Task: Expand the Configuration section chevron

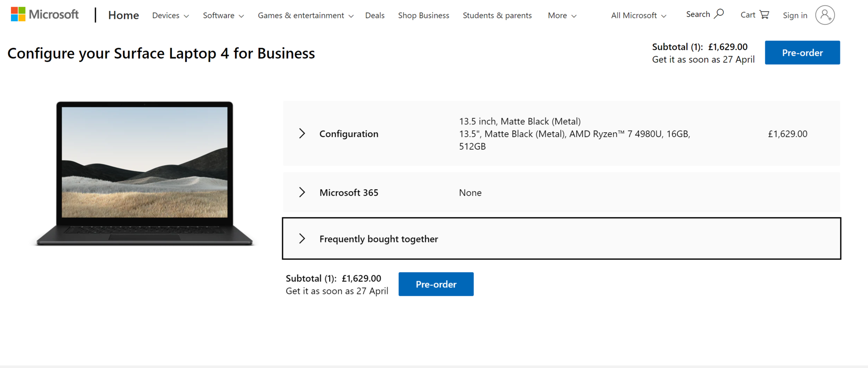Action: pyautogui.click(x=302, y=133)
